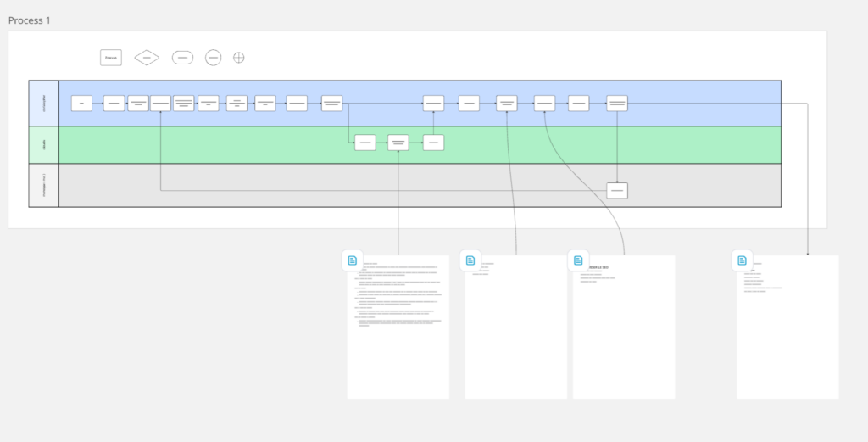Open document icon on the document linked to christopher lane's straight arrow
Image resolution: width=868 pixels, height=442 pixels.
coord(470,260)
